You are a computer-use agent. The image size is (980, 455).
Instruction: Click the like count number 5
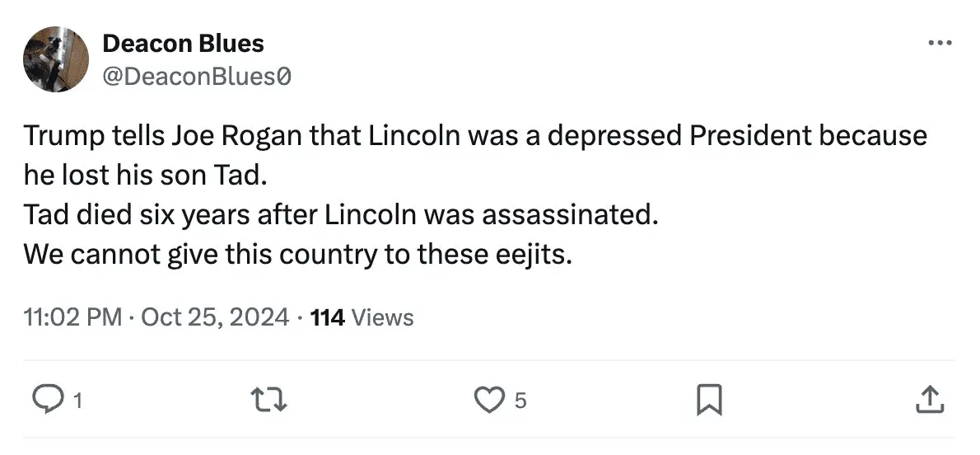(520, 401)
